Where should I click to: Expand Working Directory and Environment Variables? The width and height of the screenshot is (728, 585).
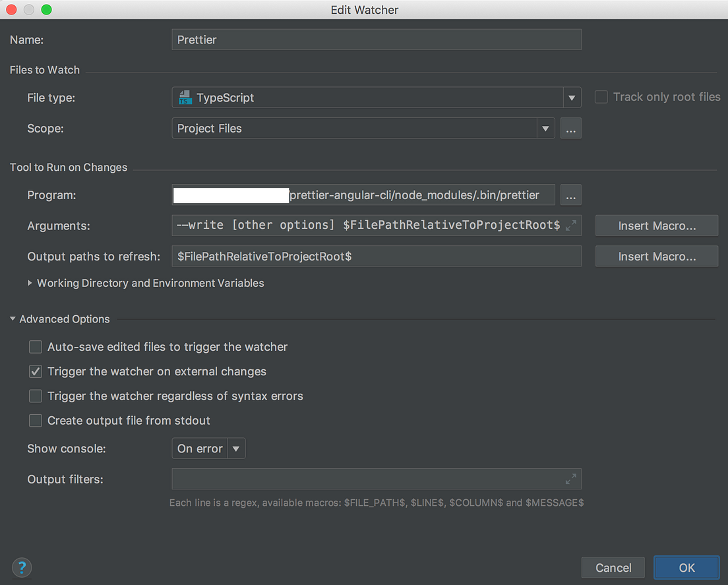pos(30,282)
